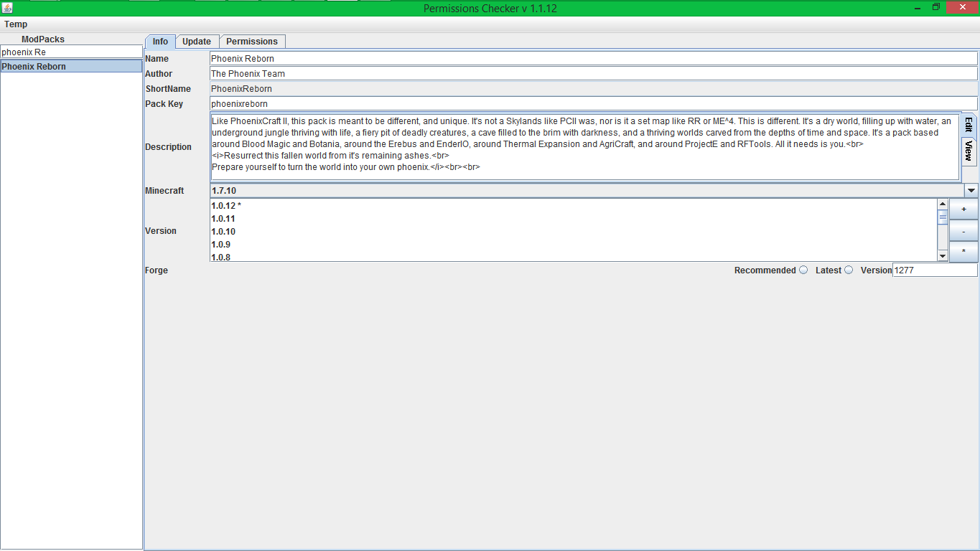Click into the Description text area
This screenshot has width=980, height=551.
pos(584,146)
